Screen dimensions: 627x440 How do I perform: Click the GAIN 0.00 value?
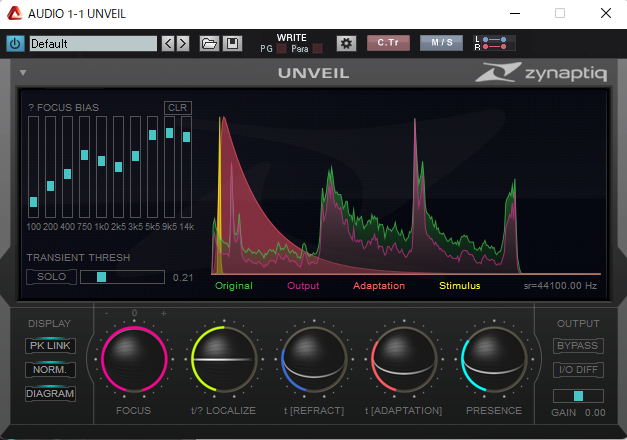[595, 413]
